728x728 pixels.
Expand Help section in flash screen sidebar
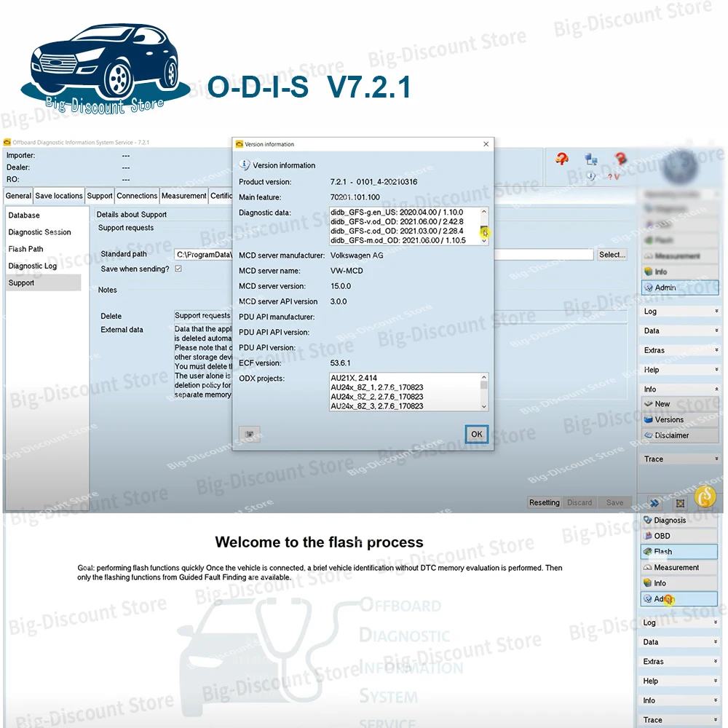[679, 681]
